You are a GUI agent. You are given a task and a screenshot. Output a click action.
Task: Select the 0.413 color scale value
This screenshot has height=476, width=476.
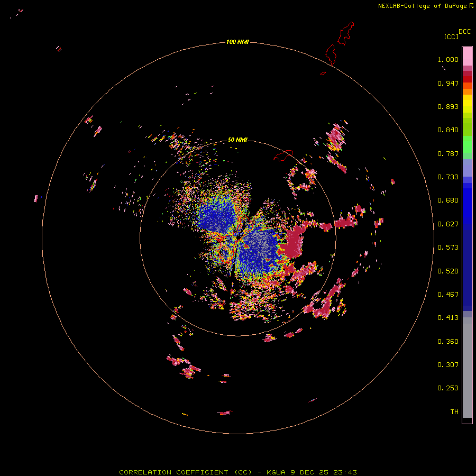(x=448, y=318)
